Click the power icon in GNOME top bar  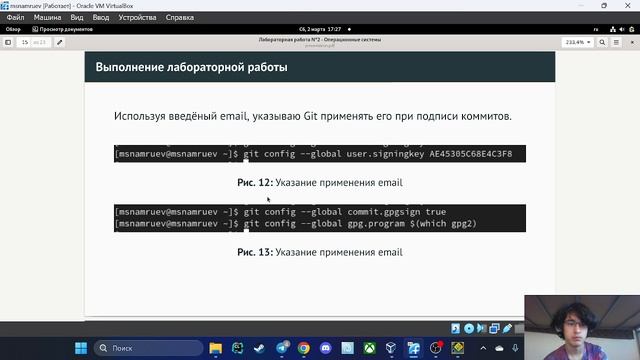[x=632, y=29]
